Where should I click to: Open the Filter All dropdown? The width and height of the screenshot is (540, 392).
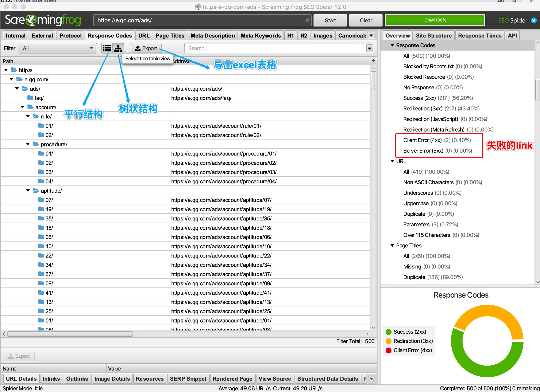58,48
